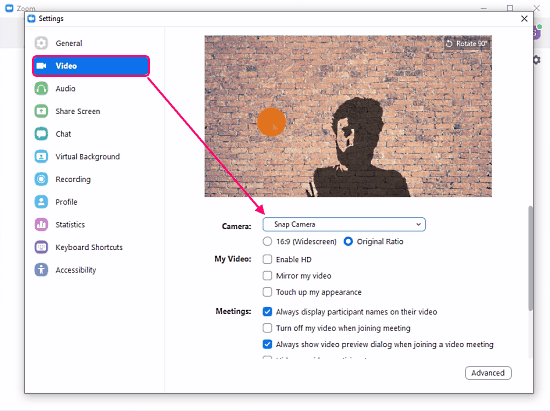Click the Advanced button
This screenshot has height=411, width=550.
point(488,373)
